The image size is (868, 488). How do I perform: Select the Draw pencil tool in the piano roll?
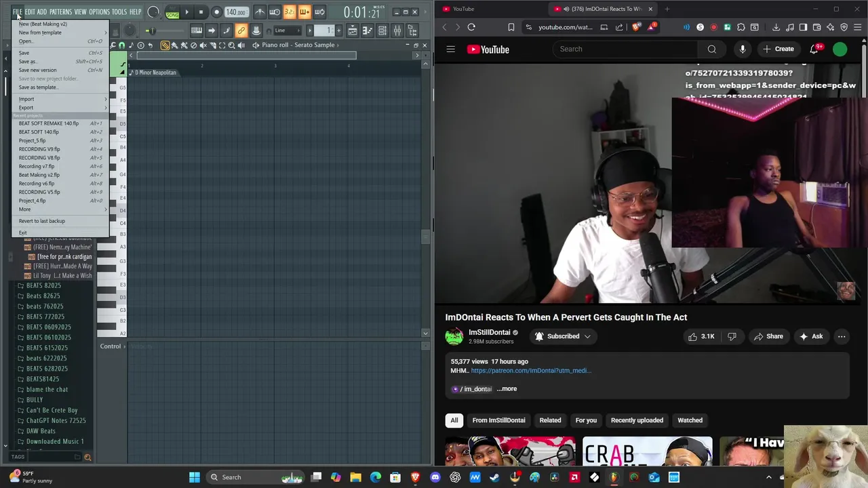165,45
